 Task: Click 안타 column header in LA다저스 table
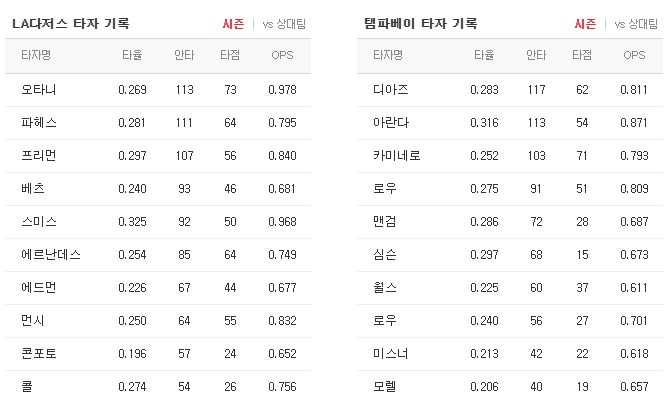point(184,55)
